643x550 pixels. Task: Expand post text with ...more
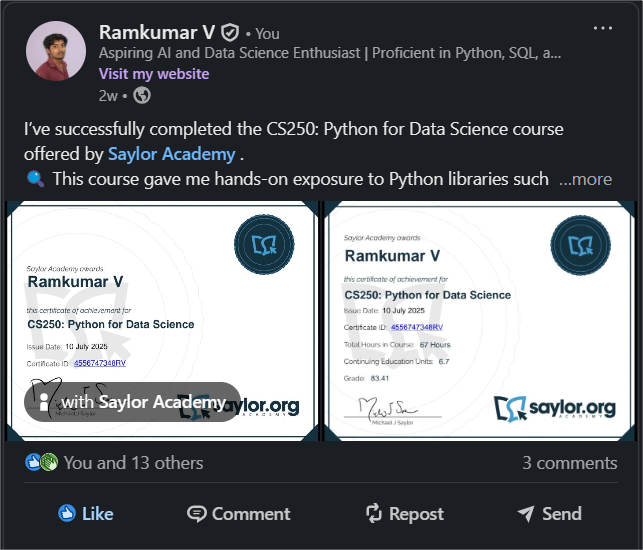585,179
